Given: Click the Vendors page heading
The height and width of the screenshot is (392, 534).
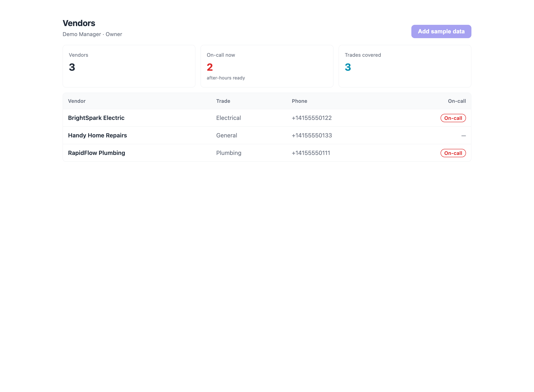Looking at the screenshot, I should [x=79, y=23].
